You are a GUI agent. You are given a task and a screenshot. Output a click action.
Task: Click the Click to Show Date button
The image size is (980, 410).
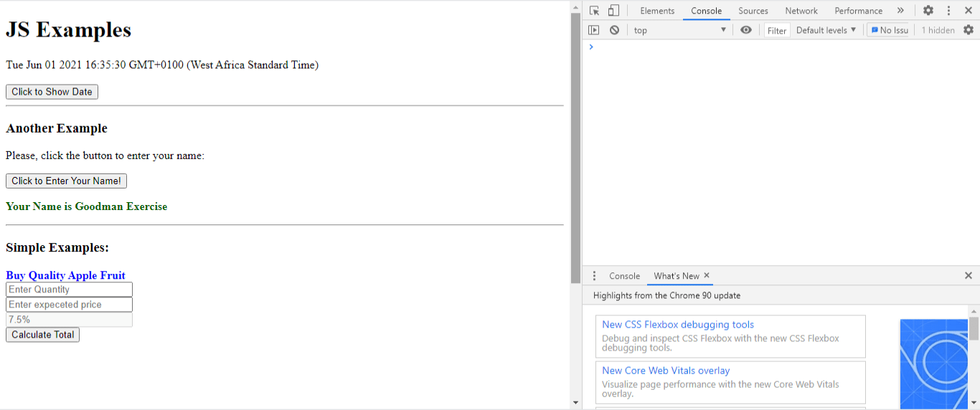(x=52, y=92)
